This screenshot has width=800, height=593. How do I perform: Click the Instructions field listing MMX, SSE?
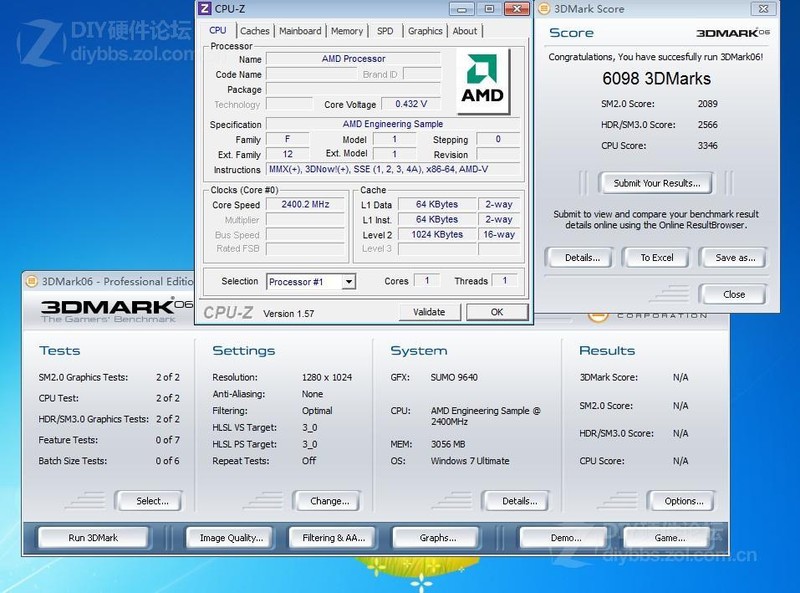(x=393, y=169)
